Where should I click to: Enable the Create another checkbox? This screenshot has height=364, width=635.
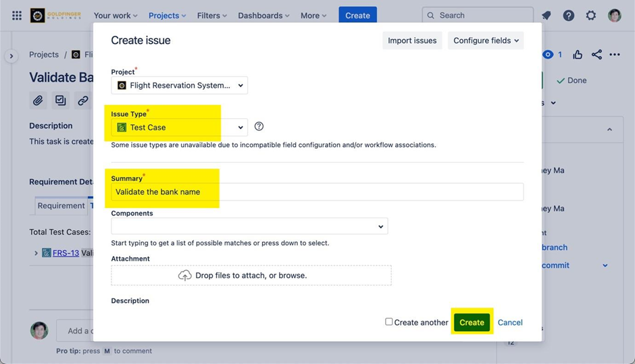[389, 322]
